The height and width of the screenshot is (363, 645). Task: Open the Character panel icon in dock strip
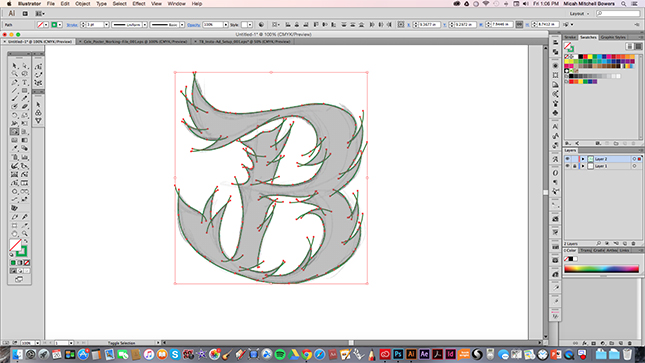[x=555, y=127]
